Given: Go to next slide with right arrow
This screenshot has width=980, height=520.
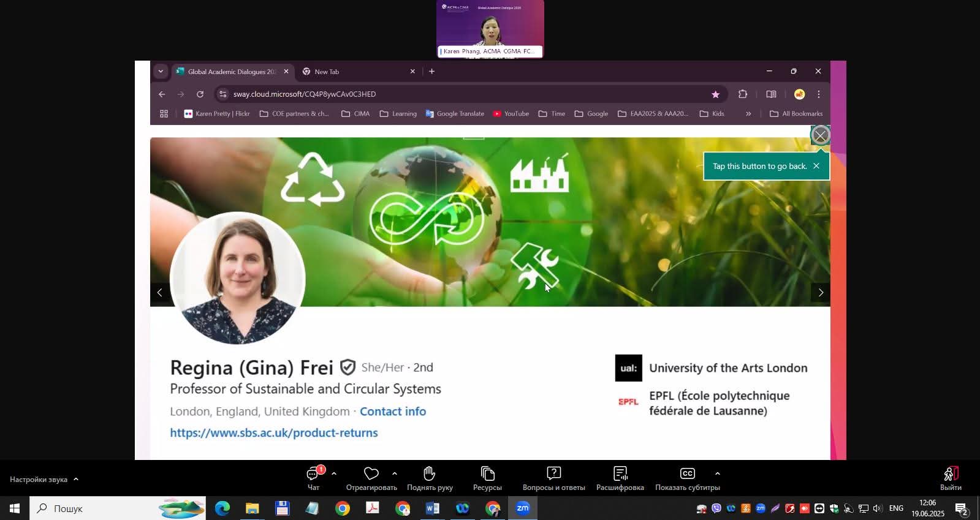Looking at the screenshot, I should pyautogui.click(x=821, y=293).
